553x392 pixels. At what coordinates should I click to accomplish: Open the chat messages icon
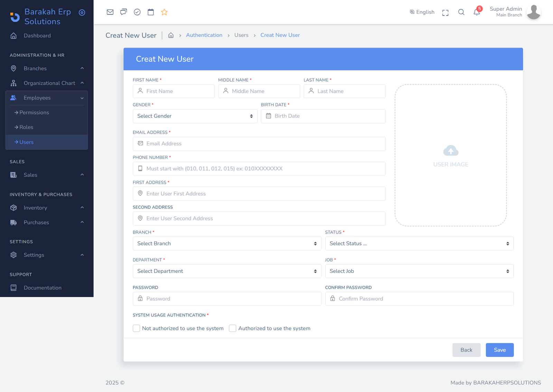[x=123, y=12]
